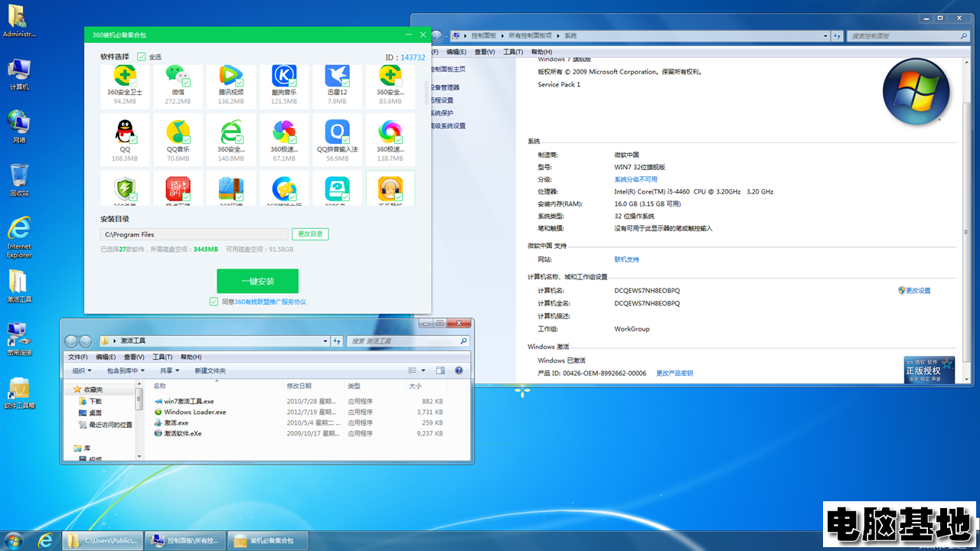The height and width of the screenshot is (551, 980).
Task: Open the 360有钱联盟推广服务协议 link
Action: (270, 302)
